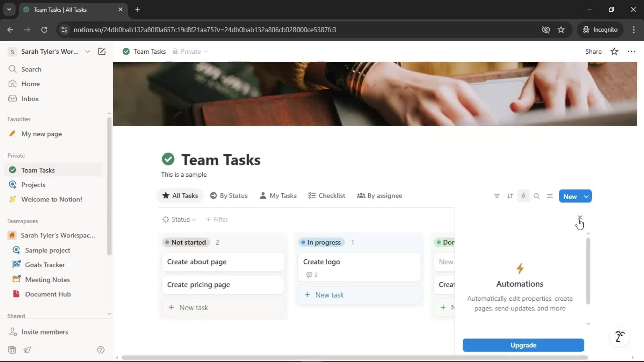Open the calendar icon at sidebar bottom
This screenshot has height=362, width=644.
pos(12,350)
